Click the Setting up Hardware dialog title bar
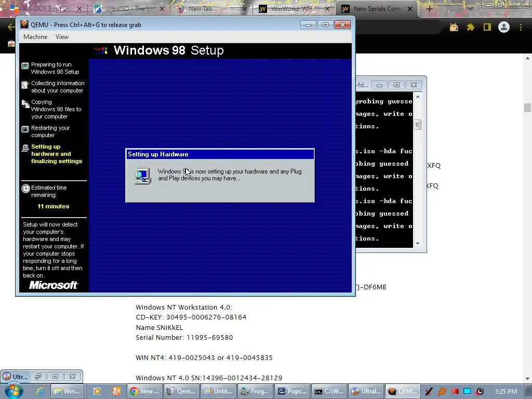The image size is (532, 399). (220, 154)
